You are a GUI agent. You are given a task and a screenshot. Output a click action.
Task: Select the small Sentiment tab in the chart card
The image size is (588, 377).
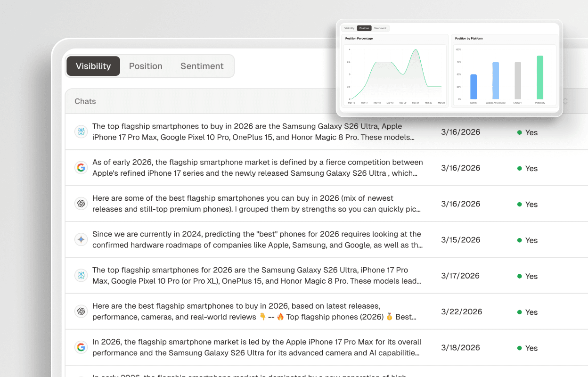(380, 28)
